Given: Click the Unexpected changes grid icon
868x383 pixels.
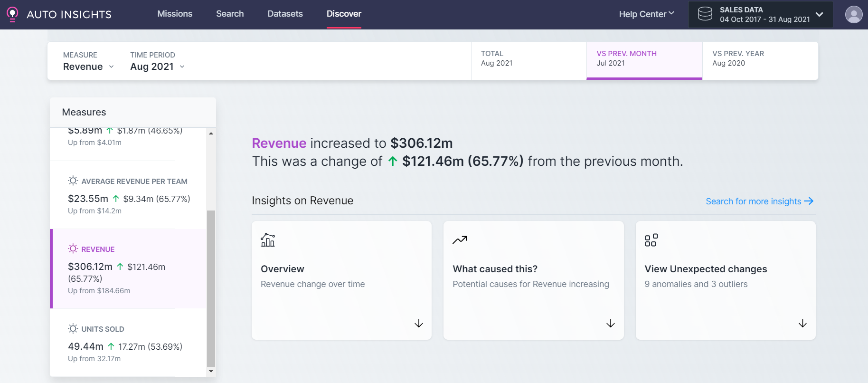Looking at the screenshot, I should point(651,240).
